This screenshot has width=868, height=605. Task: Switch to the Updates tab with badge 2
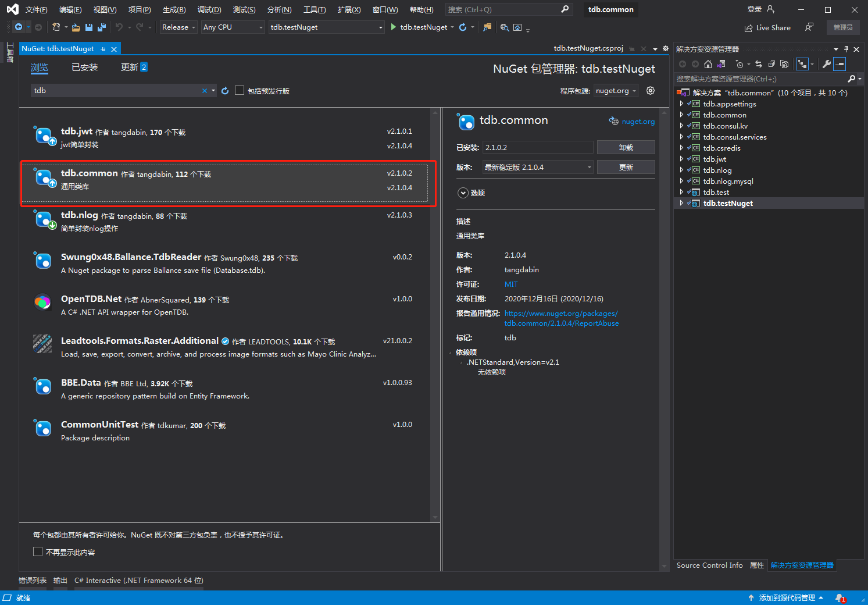(x=134, y=67)
